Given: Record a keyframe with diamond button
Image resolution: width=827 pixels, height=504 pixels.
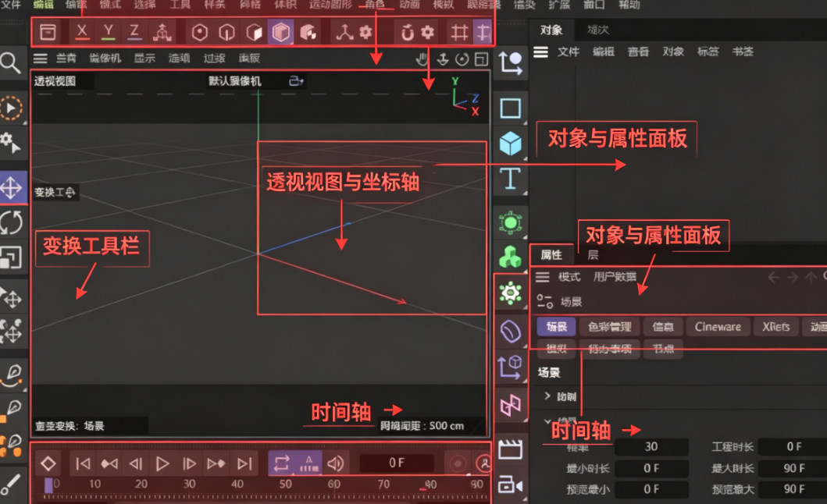Looking at the screenshot, I should point(48,464).
